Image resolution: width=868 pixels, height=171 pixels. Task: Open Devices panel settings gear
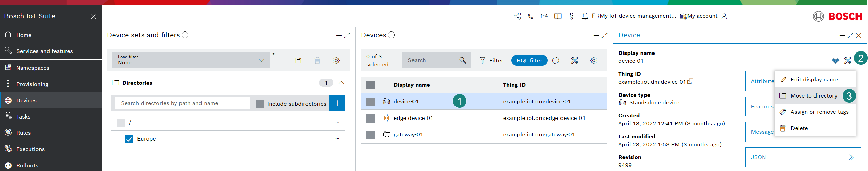coord(594,60)
